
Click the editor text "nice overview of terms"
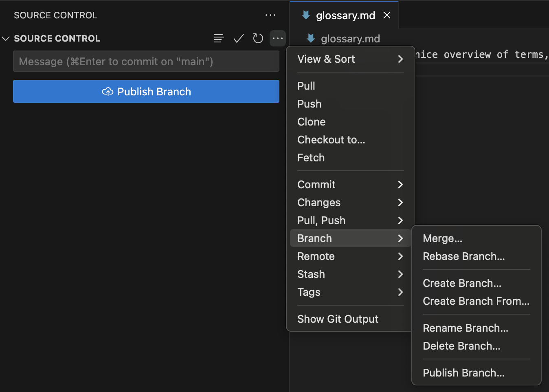tap(479, 55)
